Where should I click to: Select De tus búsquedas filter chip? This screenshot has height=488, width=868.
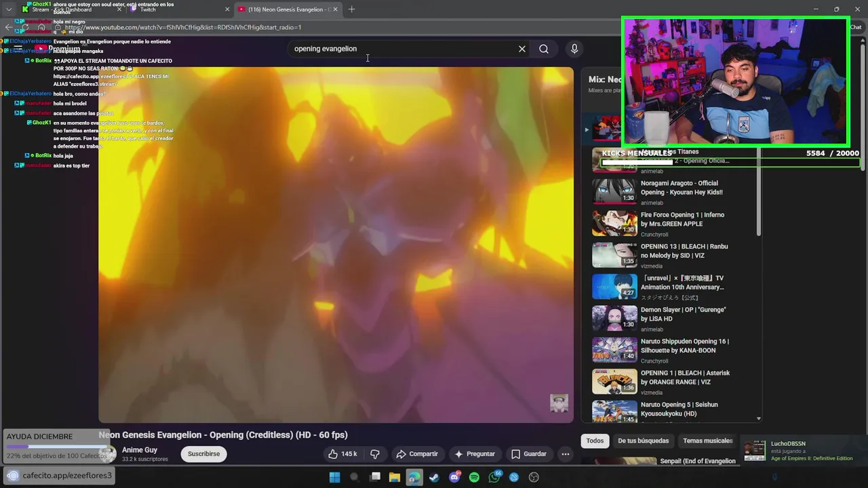[x=643, y=441]
